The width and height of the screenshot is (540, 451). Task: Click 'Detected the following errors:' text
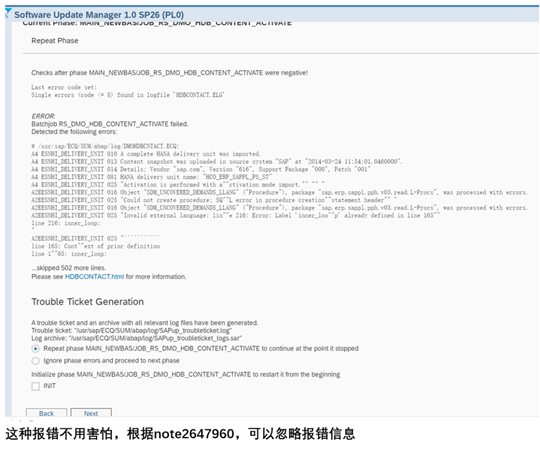coord(74,132)
